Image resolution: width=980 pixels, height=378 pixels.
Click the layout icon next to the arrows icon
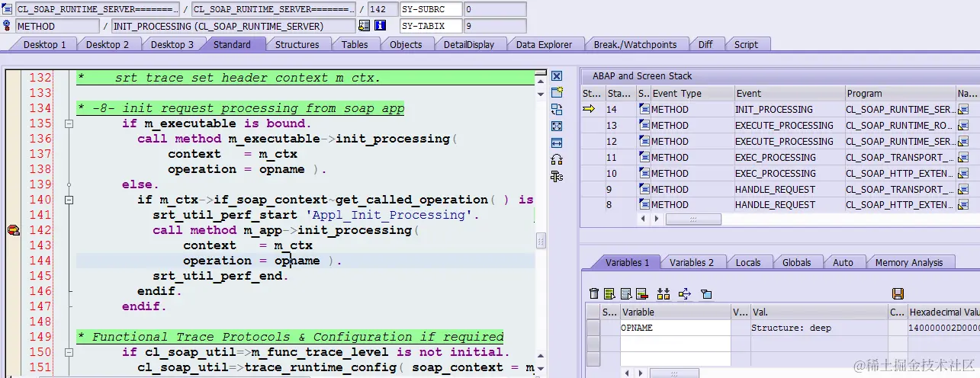(705, 294)
